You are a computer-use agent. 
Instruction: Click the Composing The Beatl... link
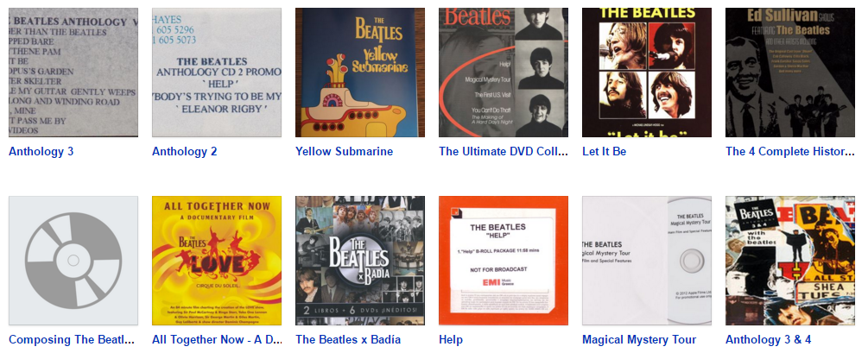point(72,340)
